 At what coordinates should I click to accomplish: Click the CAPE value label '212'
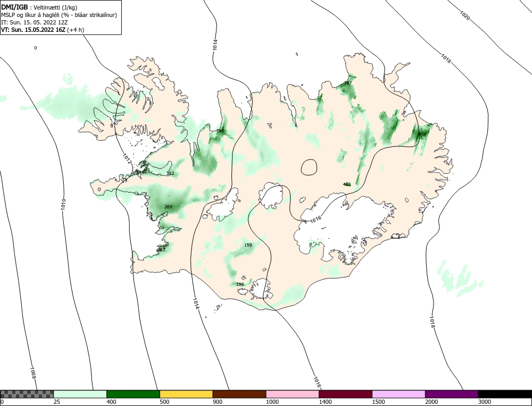coord(170,173)
